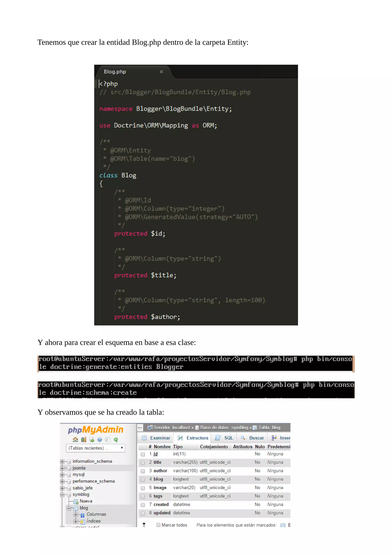Click the green reload navigation icon

[116, 440]
